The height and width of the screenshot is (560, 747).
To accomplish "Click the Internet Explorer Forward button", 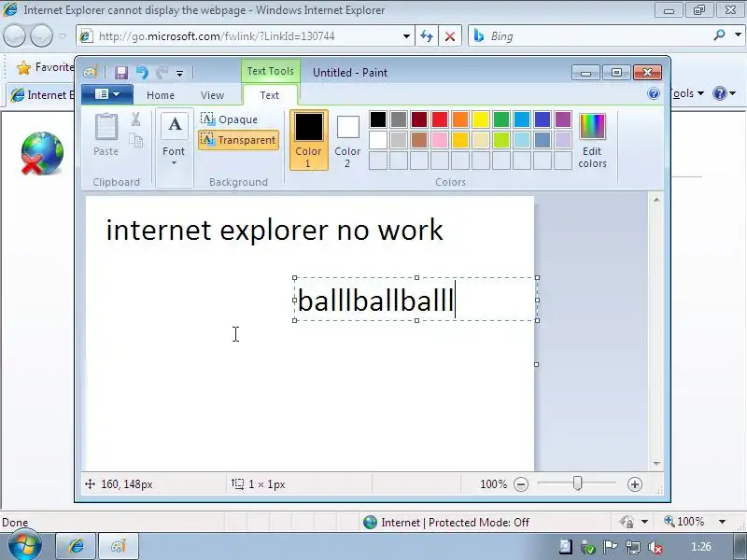I will tap(42, 36).
